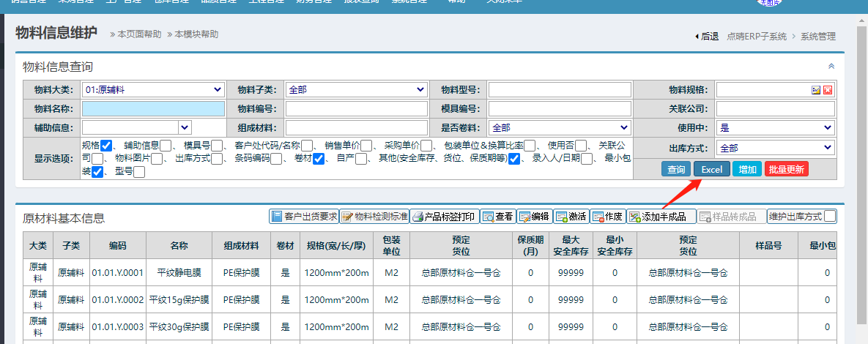Collapse the 物料信息查询 panel

[831, 66]
